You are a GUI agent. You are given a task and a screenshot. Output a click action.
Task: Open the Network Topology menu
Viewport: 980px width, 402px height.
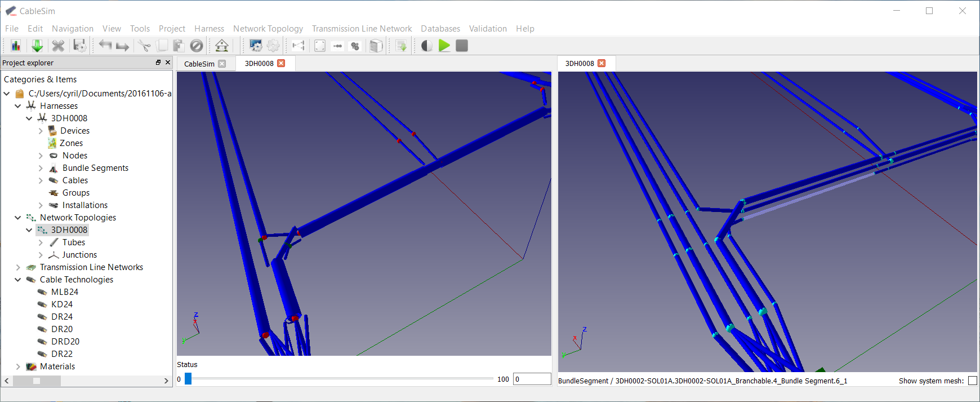tap(268, 29)
